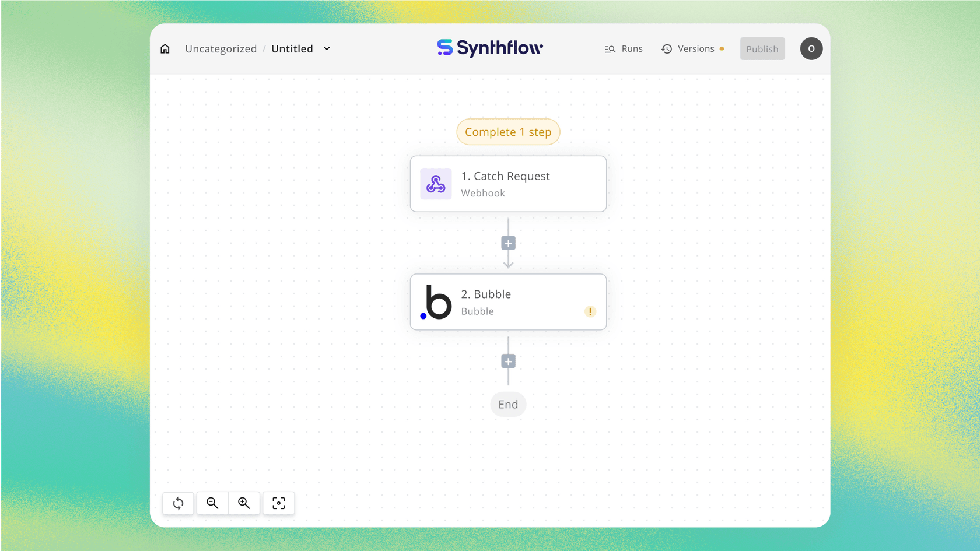Click the Bubble logo icon on the Bubble node
The image size is (980, 551).
tap(436, 301)
